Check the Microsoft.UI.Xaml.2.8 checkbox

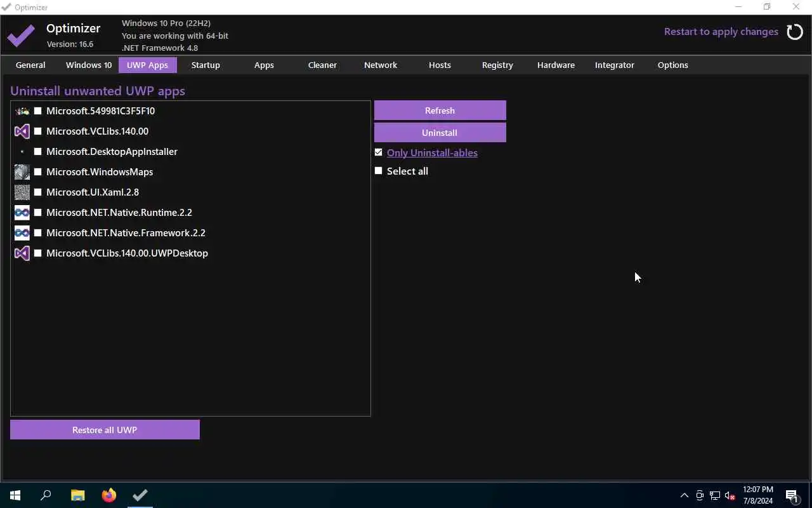[38, 192]
